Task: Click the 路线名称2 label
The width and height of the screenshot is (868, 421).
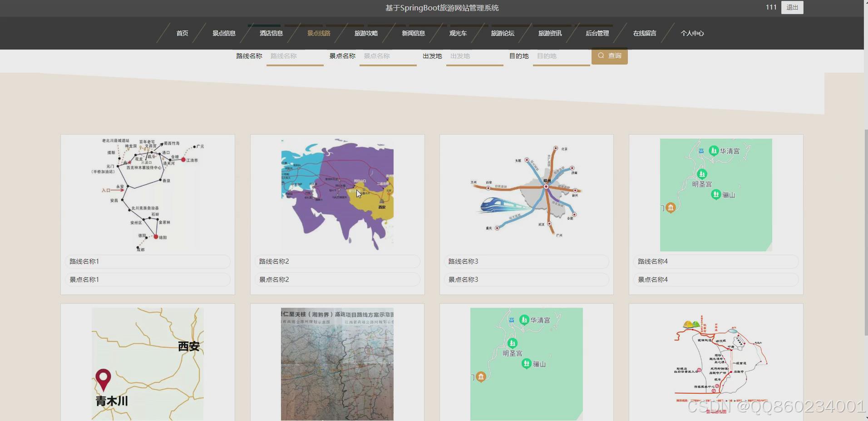Action: [337, 261]
